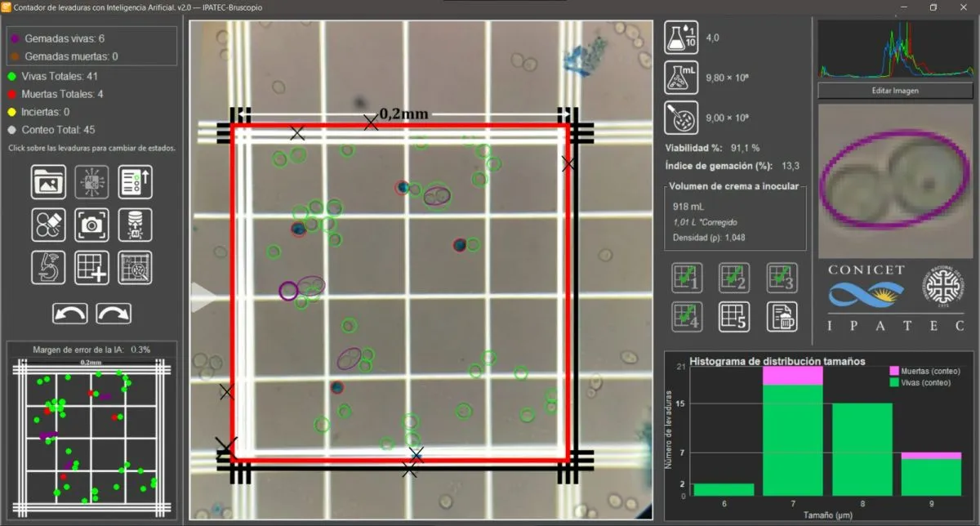Click the grid magnifier inspection icon
The height and width of the screenshot is (526, 980).
point(135,268)
